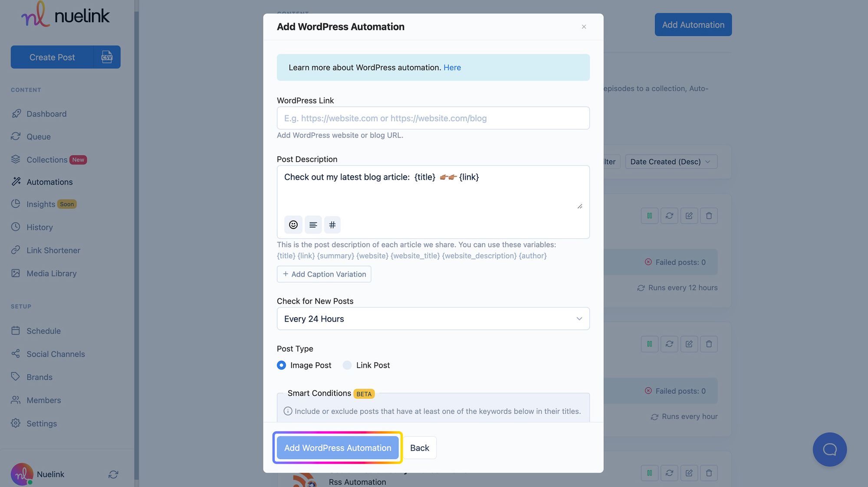Click the Create Post button
This screenshot has width=868, height=487.
point(52,57)
